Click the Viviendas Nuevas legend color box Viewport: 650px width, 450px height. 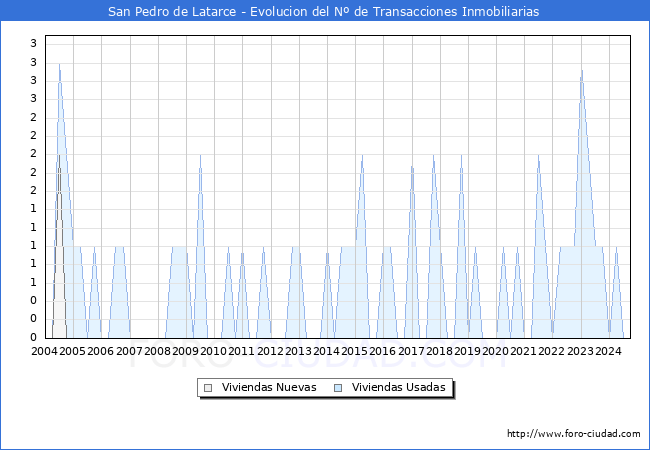(208, 388)
